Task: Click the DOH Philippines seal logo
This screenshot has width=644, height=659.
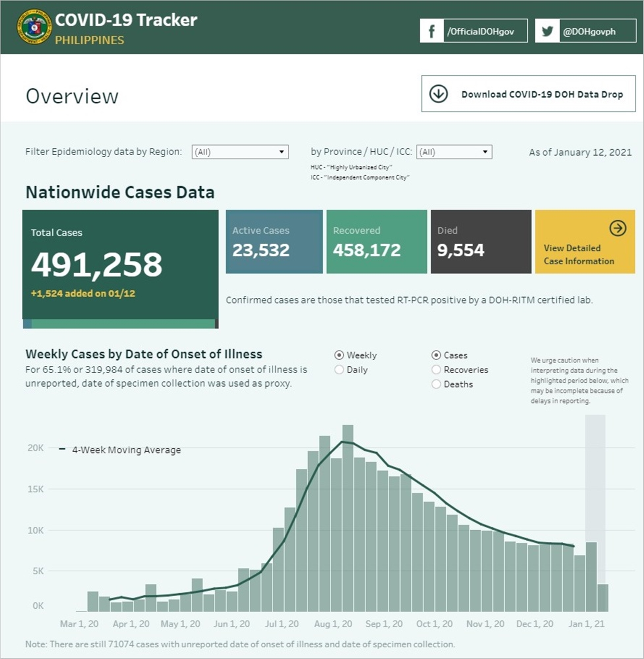Action: tap(35, 27)
